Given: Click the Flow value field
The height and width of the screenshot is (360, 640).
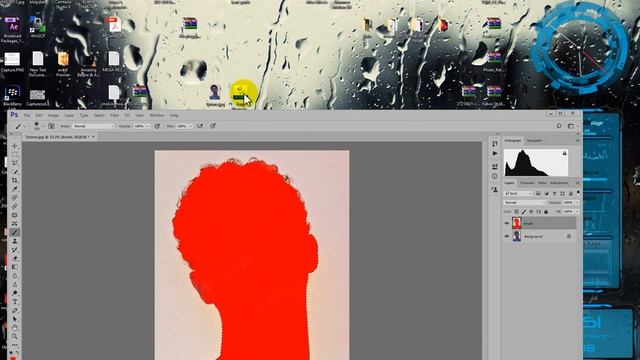Looking at the screenshot, I should pos(182,126).
